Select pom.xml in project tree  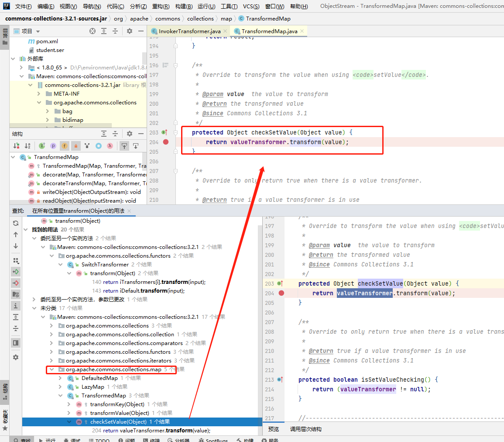tap(47, 41)
